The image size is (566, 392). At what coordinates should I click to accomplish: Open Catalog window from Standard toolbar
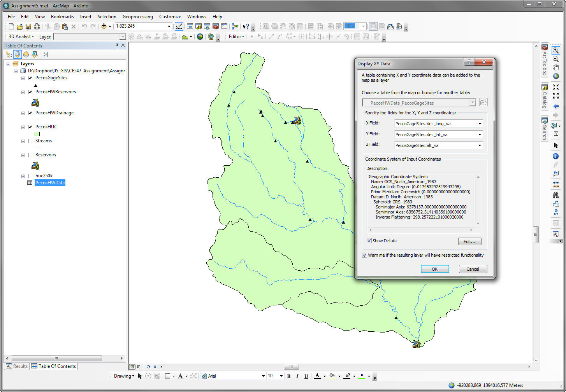point(199,26)
